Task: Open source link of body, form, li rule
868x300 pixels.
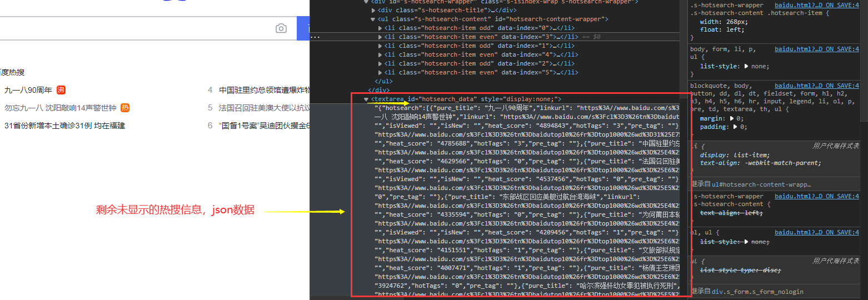Action: pyautogui.click(x=817, y=49)
